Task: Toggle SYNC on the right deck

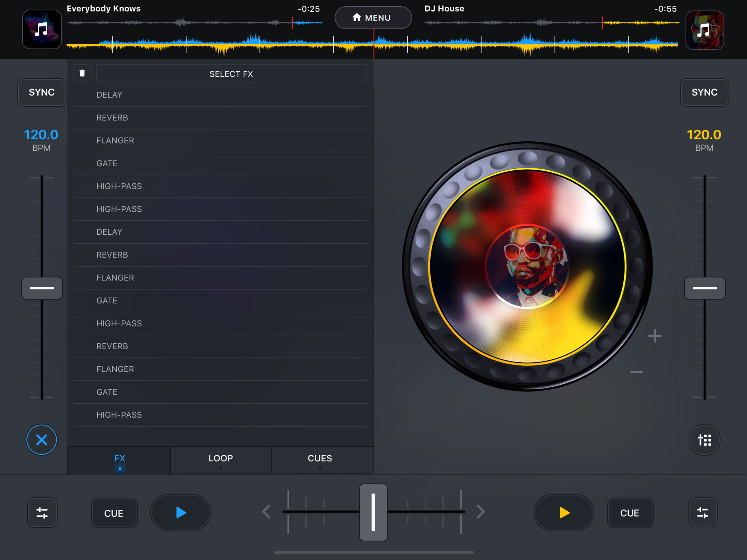Action: click(704, 92)
